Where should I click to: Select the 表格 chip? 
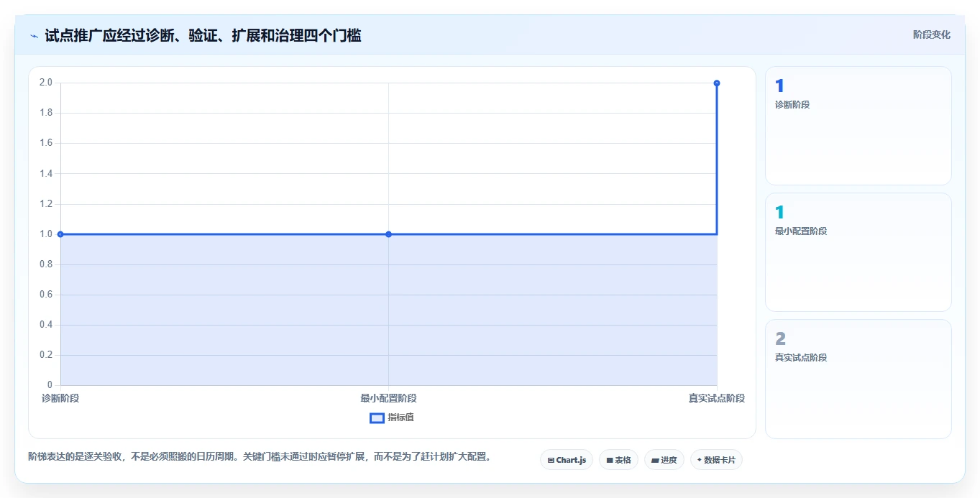(618, 460)
